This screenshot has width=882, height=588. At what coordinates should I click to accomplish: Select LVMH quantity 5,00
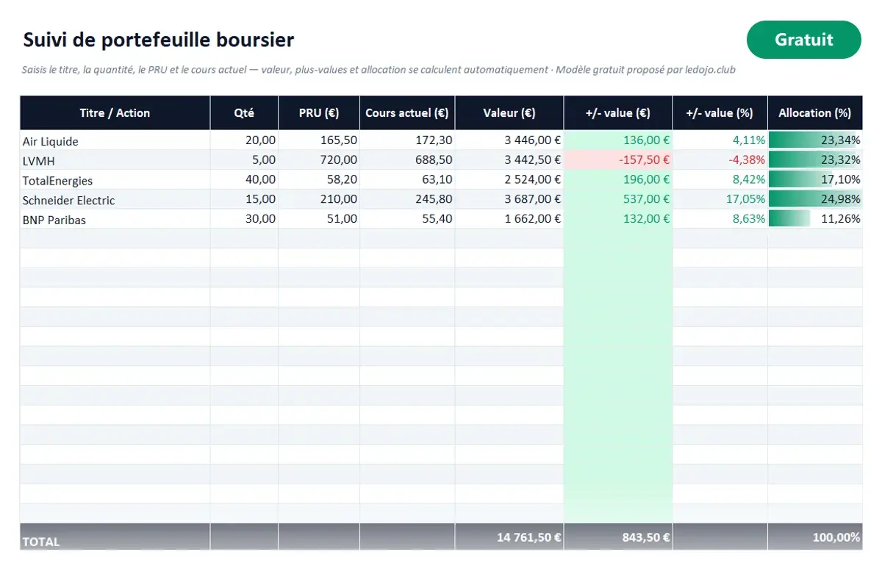244,160
